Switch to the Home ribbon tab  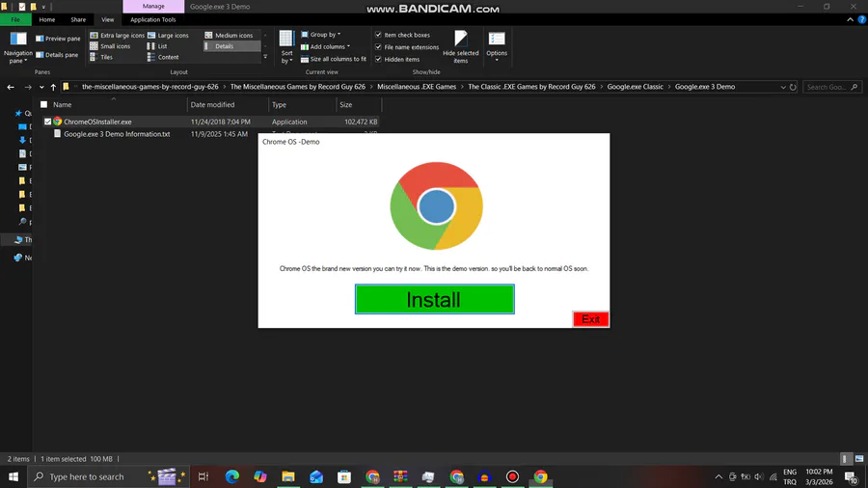tap(47, 19)
